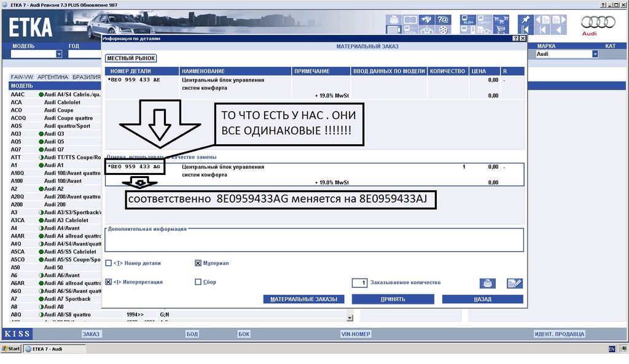Click the dialog help question mark button
The height and width of the screenshot is (364, 629).
(x=515, y=39)
